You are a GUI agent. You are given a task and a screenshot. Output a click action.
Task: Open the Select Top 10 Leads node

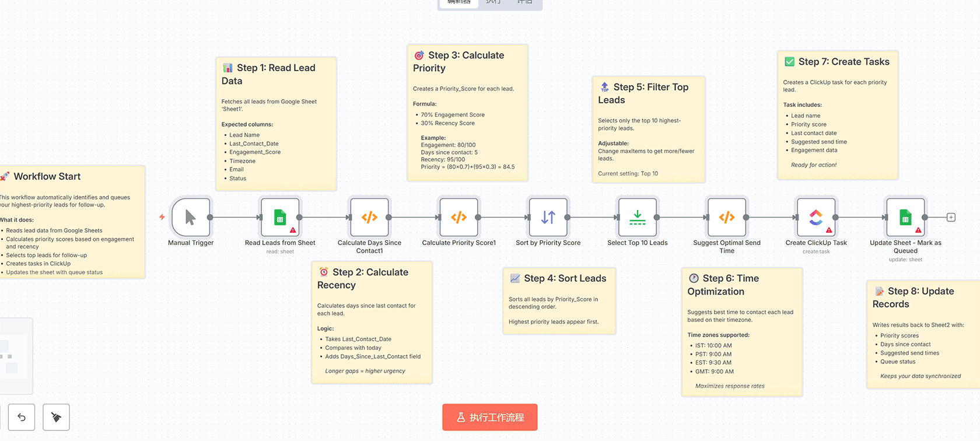[637, 218]
